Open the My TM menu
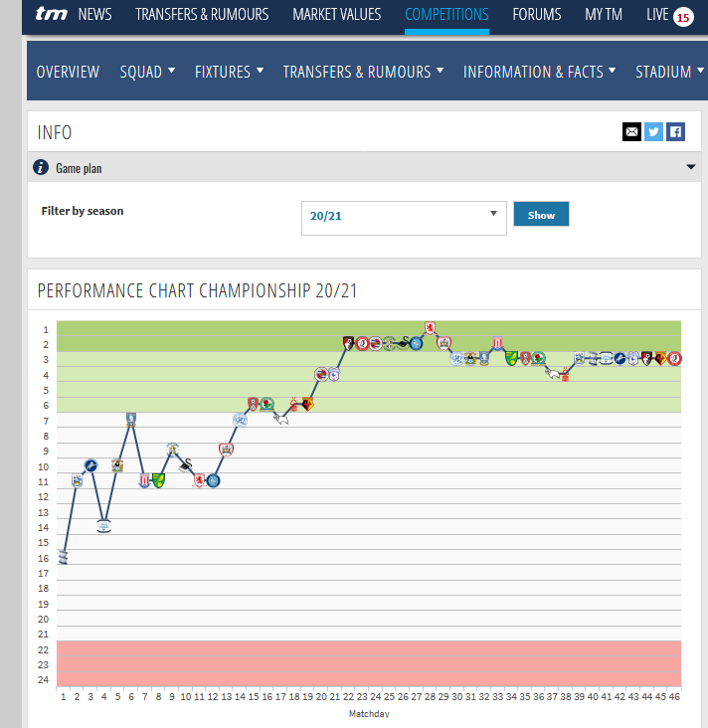The height and width of the screenshot is (728, 708). (x=603, y=14)
